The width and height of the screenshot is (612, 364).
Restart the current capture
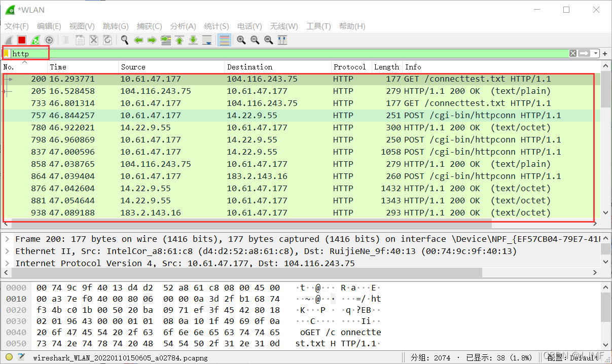[x=35, y=40]
